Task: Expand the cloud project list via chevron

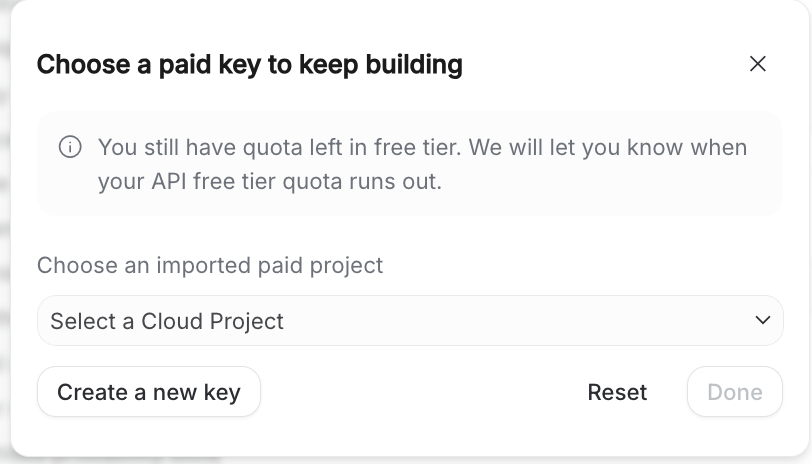Action: (763, 320)
